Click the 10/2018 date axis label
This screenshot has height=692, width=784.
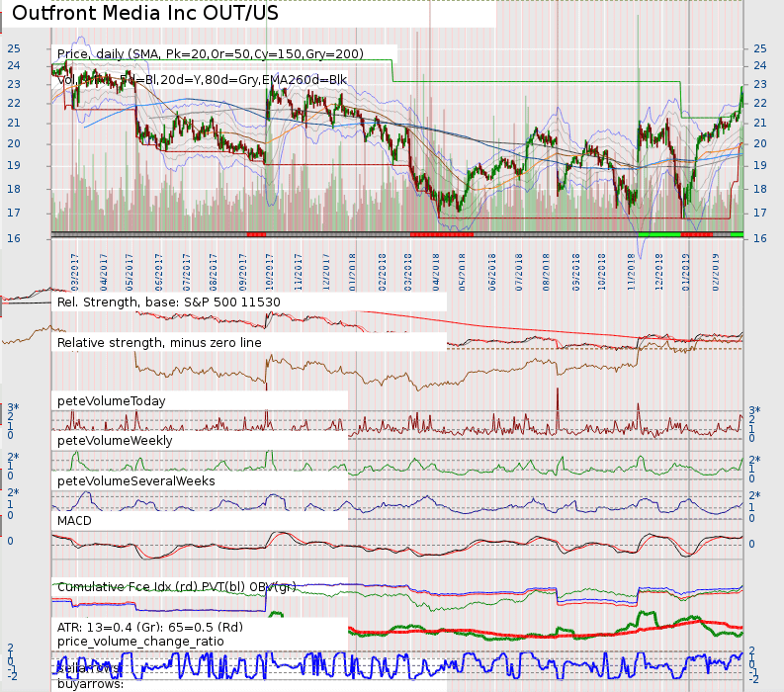tap(601, 273)
